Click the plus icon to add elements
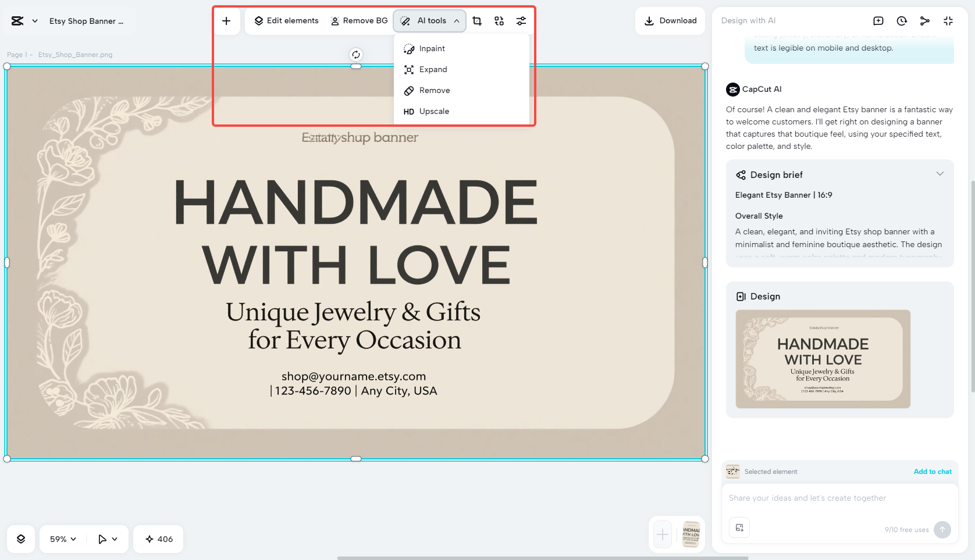This screenshot has height=560, width=975. 226,20
